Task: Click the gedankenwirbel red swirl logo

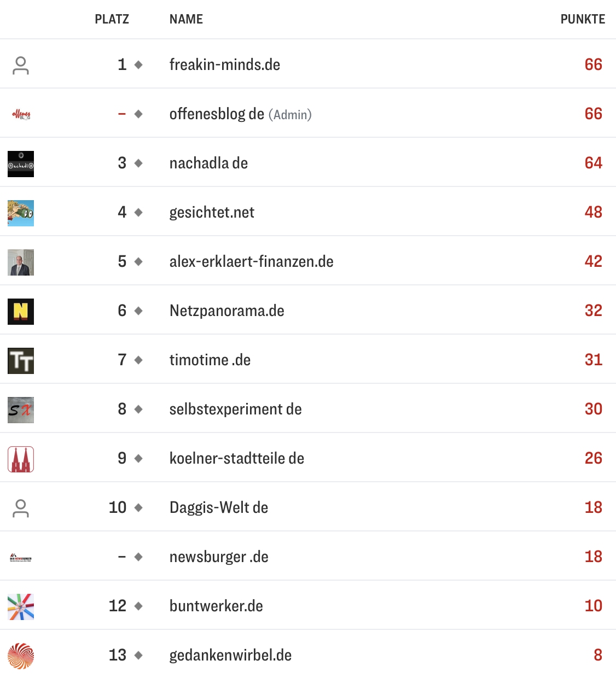Action: 21,656
